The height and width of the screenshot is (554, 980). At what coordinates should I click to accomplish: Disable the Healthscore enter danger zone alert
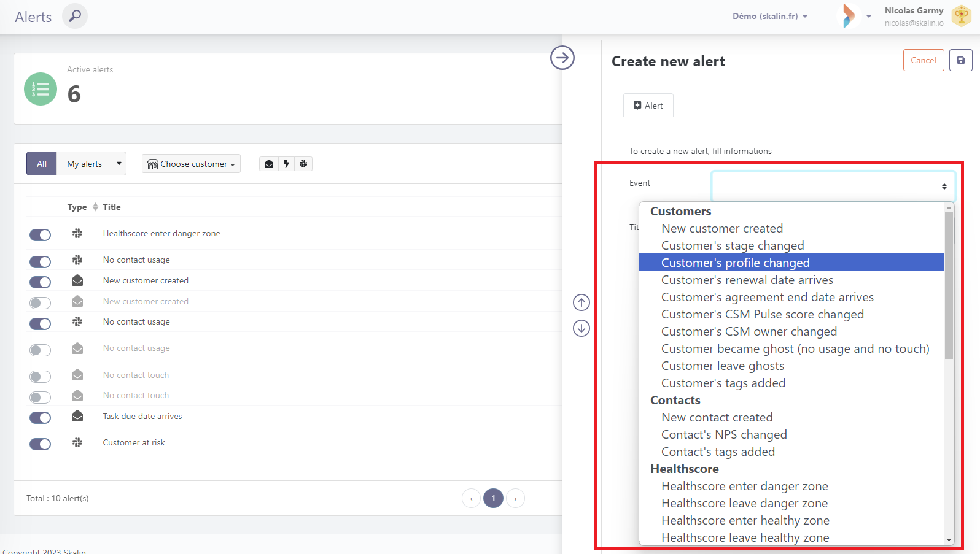click(x=41, y=235)
